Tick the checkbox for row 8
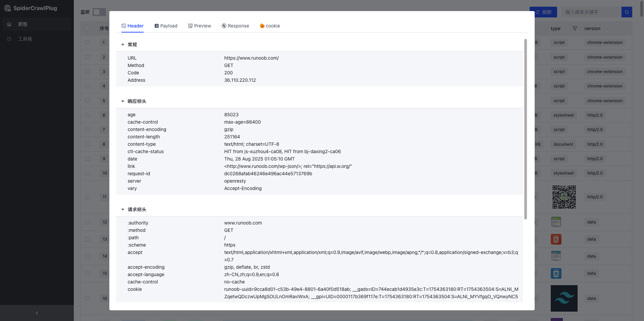 click(x=88, y=144)
